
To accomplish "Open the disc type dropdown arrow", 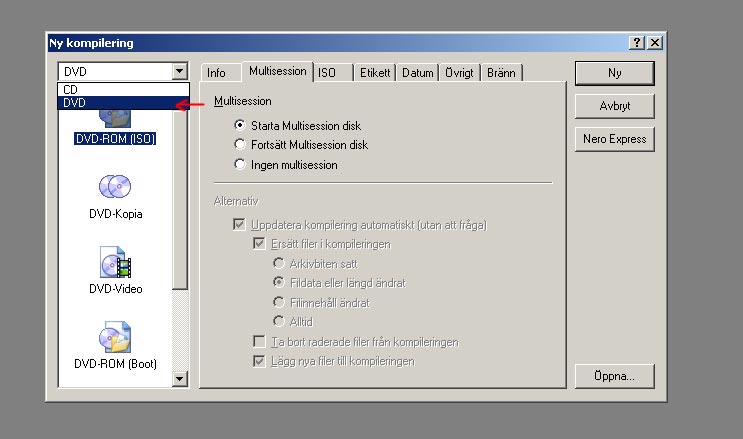I will pyautogui.click(x=179, y=72).
